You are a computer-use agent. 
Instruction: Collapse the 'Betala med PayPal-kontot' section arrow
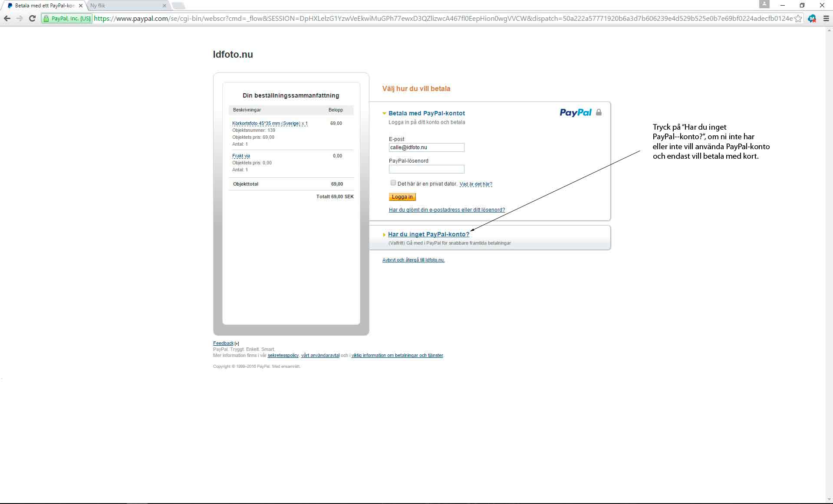point(384,113)
